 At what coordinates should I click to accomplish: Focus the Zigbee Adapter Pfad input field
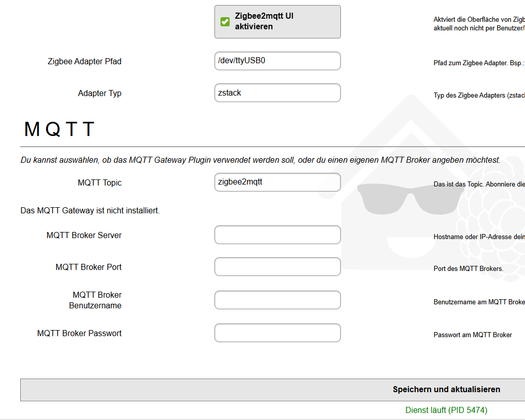coord(277,61)
